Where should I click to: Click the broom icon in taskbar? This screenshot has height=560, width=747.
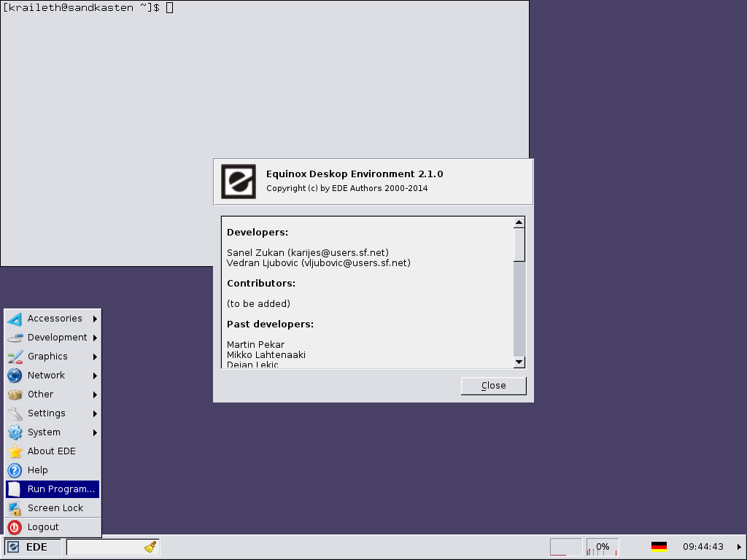pos(150,547)
